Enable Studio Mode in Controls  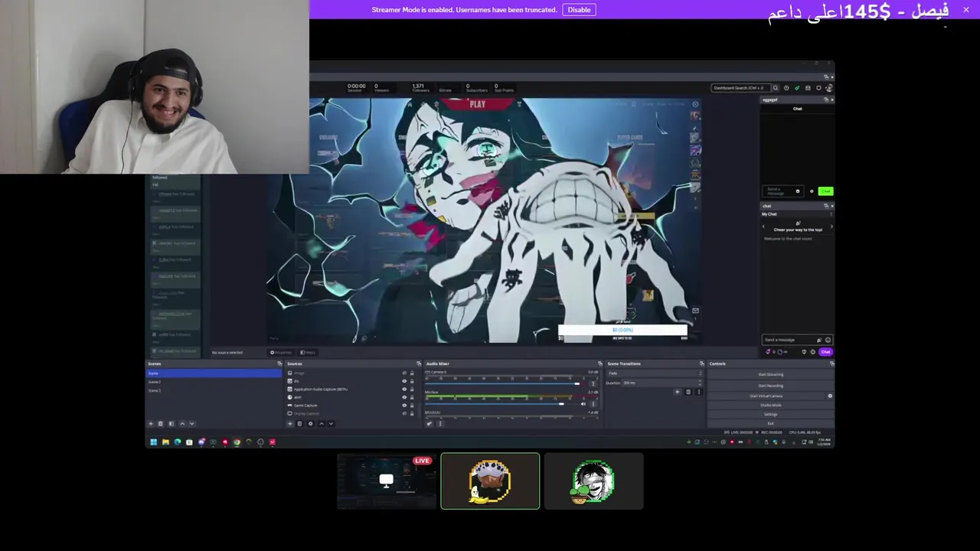click(771, 405)
